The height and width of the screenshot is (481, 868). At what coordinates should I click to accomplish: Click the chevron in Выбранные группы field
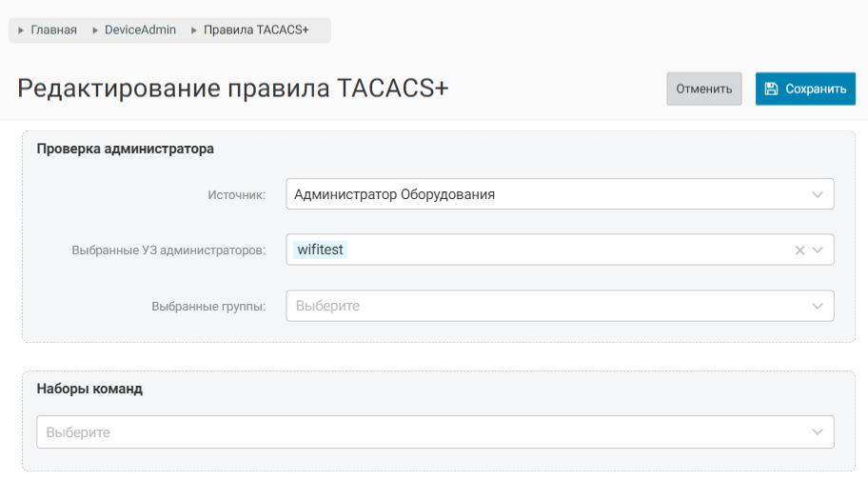pos(818,307)
